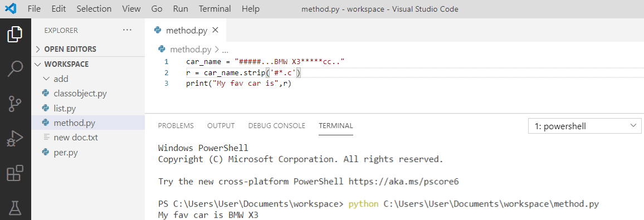Image resolution: width=644 pixels, height=220 pixels.
Task: Click the breadcrumb ellipsis after method.py
Action: (225, 51)
